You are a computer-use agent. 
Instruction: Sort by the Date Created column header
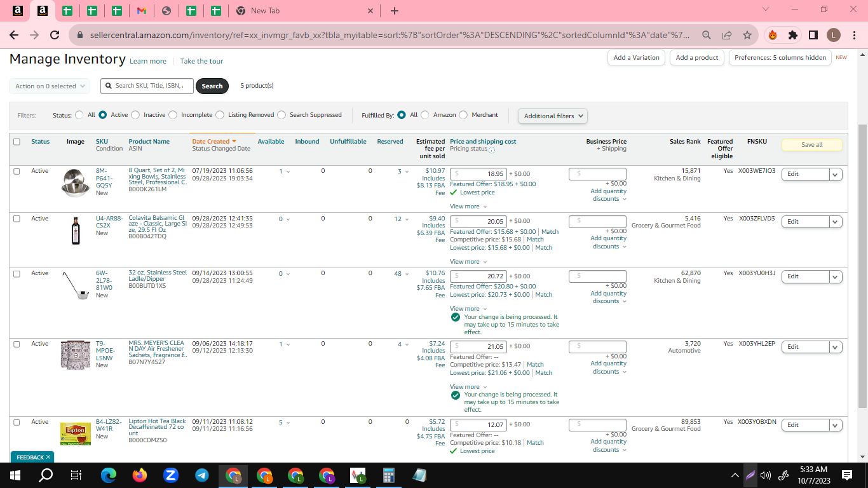click(214, 142)
